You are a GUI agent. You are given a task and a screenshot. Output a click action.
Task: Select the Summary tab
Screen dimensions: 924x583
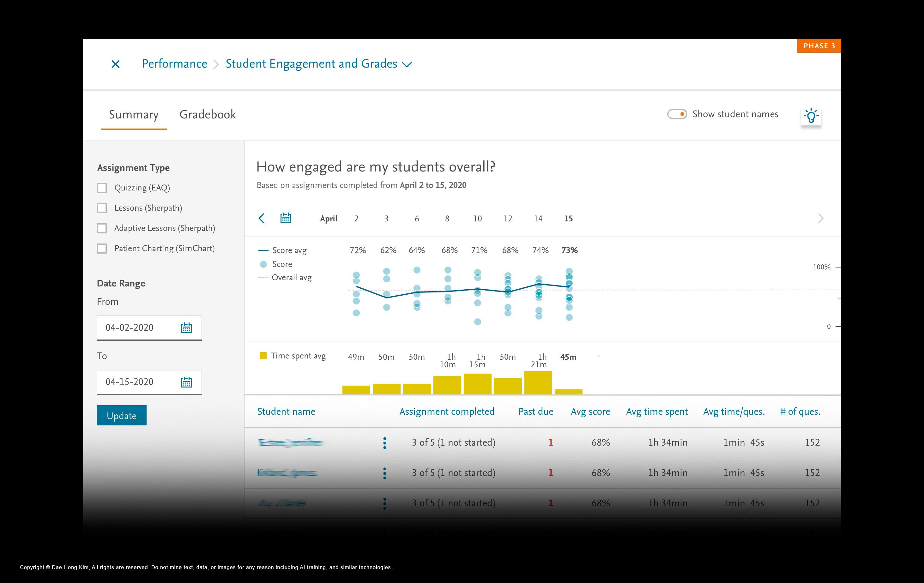[x=134, y=115]
